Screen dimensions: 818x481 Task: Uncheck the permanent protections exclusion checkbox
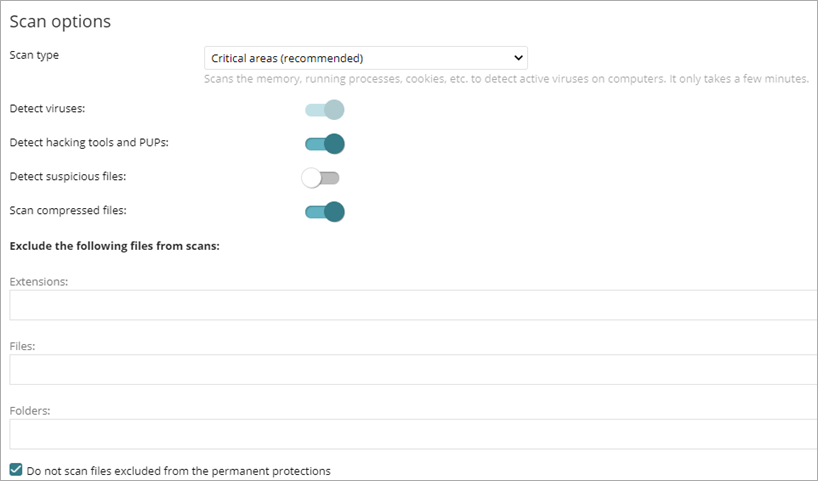[x=15, y=470]
